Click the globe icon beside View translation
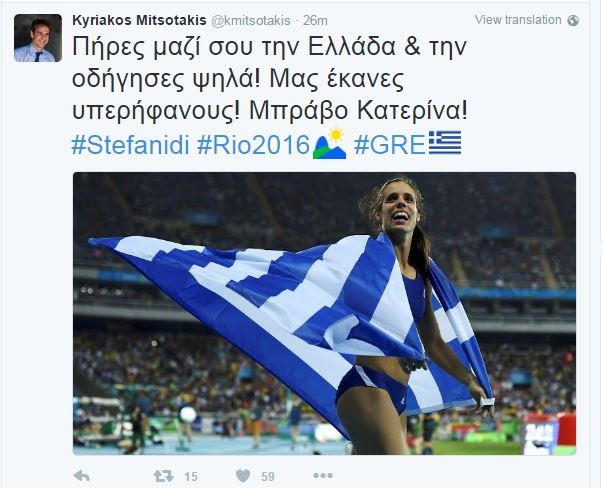 coord(573,20)
